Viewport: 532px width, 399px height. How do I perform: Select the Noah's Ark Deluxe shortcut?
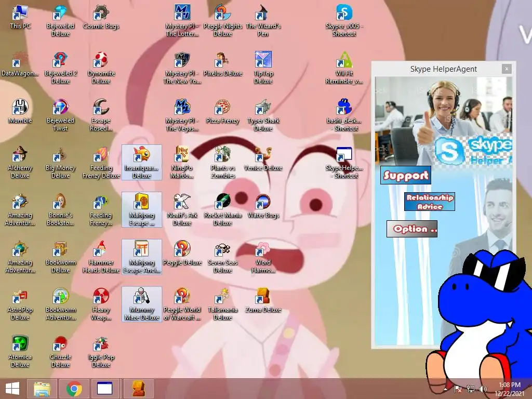click(x=182, y=209)
